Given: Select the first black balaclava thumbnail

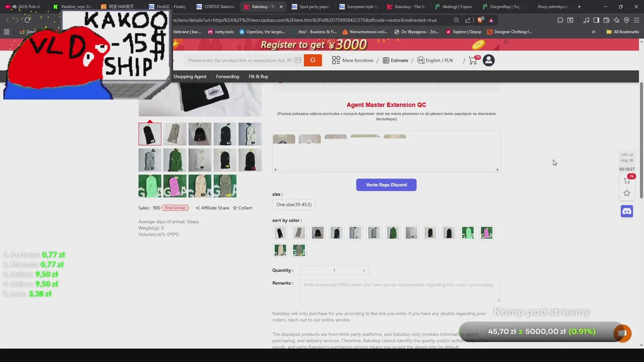Looking at the screenshot, I should coord(150,134).
